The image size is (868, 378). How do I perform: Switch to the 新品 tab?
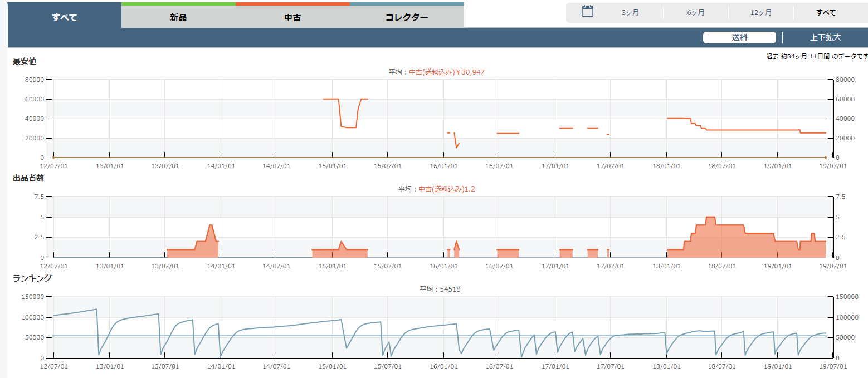click(x=178, y=17)
